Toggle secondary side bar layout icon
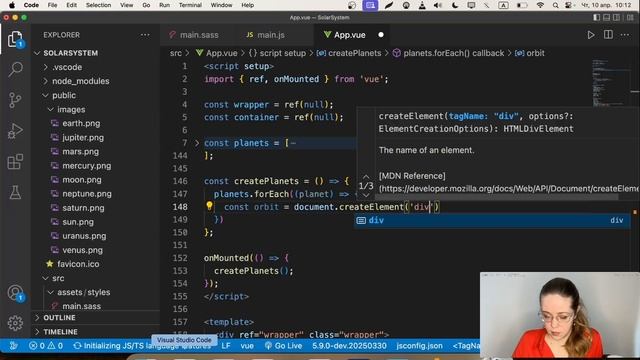 coord(616,18)
